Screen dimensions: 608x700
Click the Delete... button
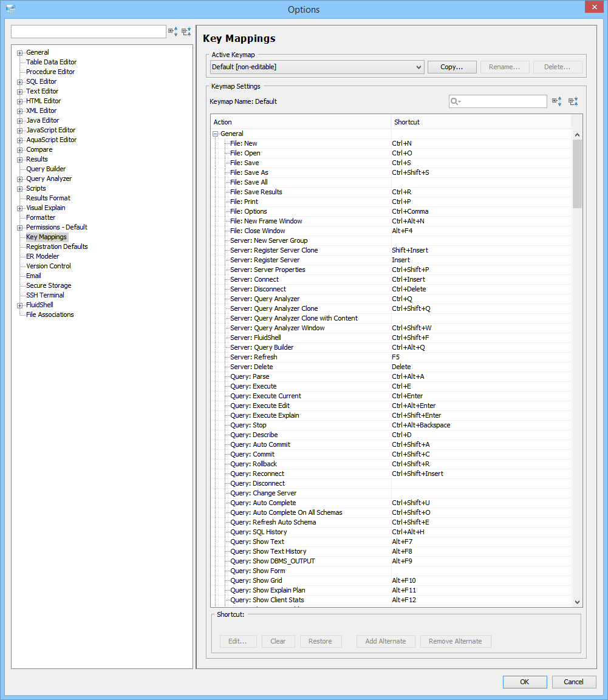(557, 67)
